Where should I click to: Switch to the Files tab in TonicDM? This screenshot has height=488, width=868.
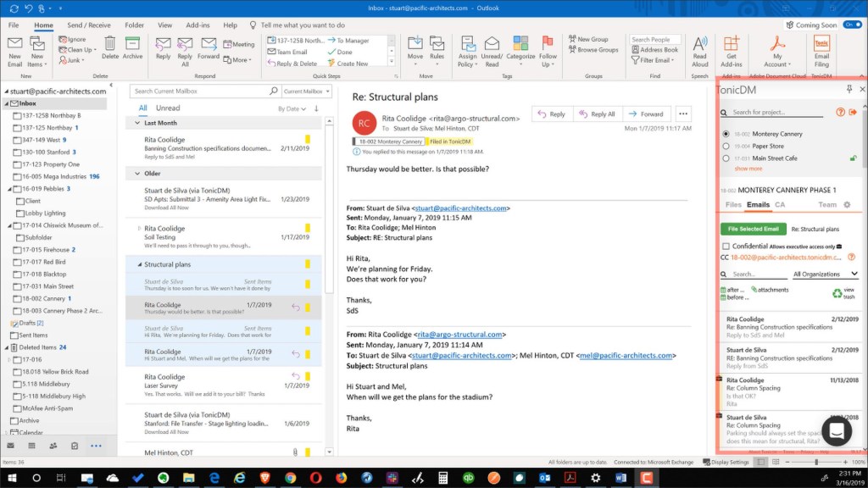tap(733, 205)
